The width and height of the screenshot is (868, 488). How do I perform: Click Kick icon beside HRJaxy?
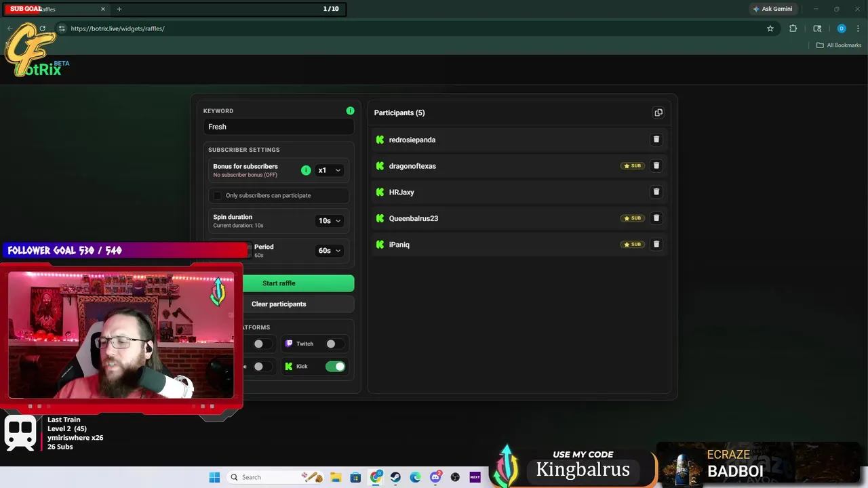point(380,192)
